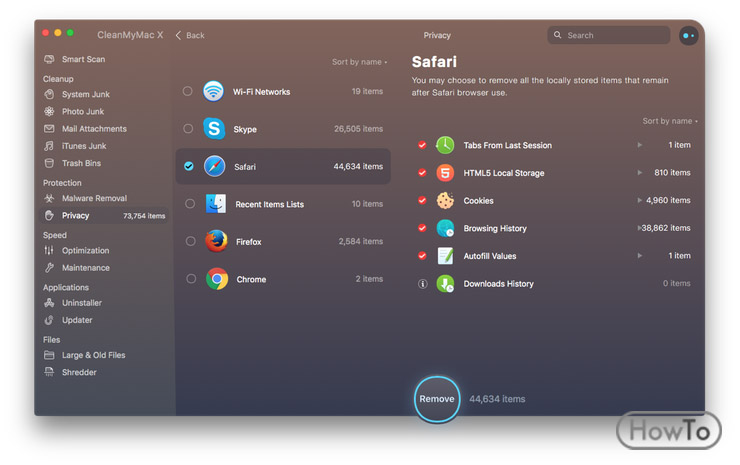Select the System Junk sidebar icon
Screen dimensions: 740x465
(49, 94)
